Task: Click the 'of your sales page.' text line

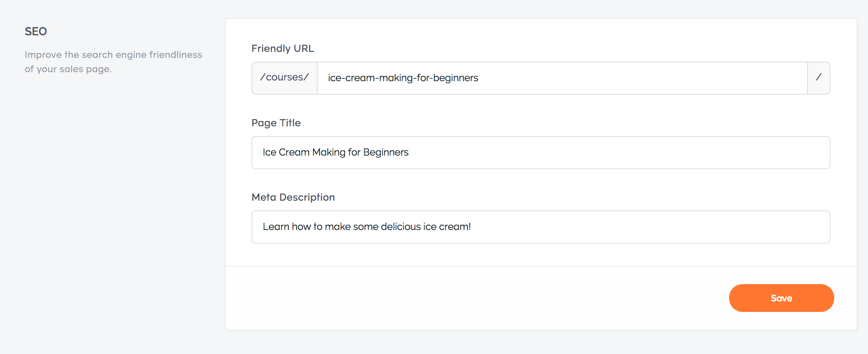Action: [x=68, y=69]
